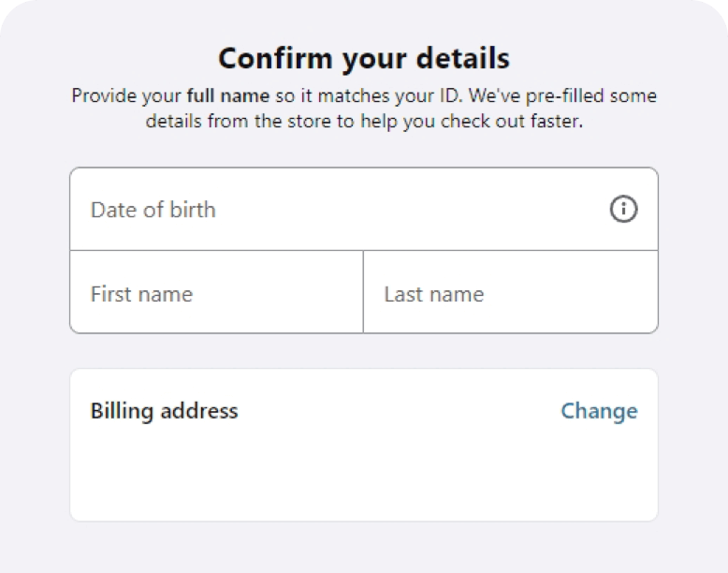
Task: Open the date of birth help tooltip
Action: (623, 210)
